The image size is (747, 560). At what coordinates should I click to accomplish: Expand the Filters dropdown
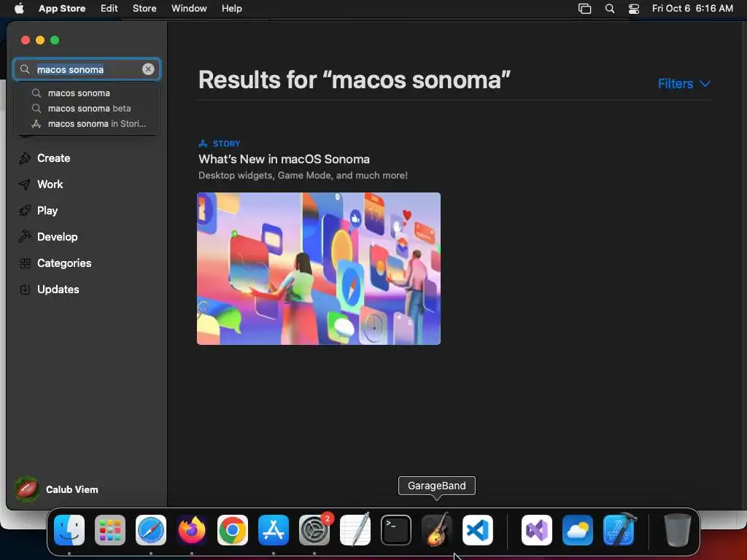(x=684, y=84)
